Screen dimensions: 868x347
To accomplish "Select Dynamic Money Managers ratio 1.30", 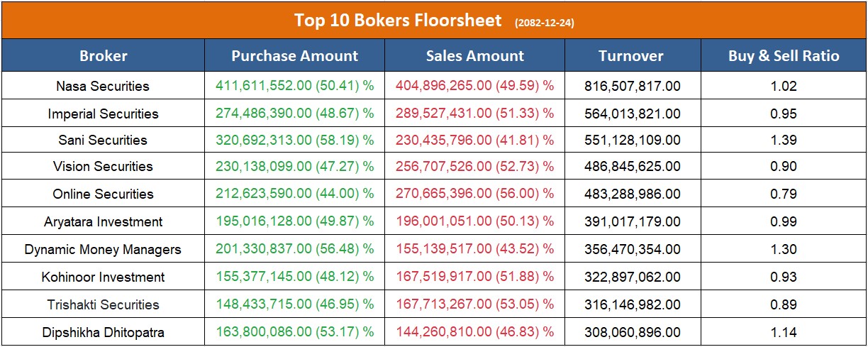I will coord(785,250).
